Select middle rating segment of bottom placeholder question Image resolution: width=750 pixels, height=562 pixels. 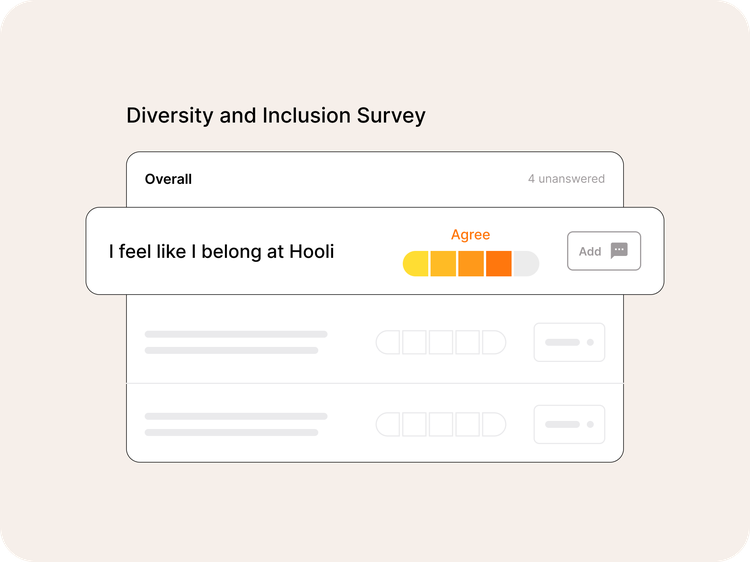(x=441, y=425)
